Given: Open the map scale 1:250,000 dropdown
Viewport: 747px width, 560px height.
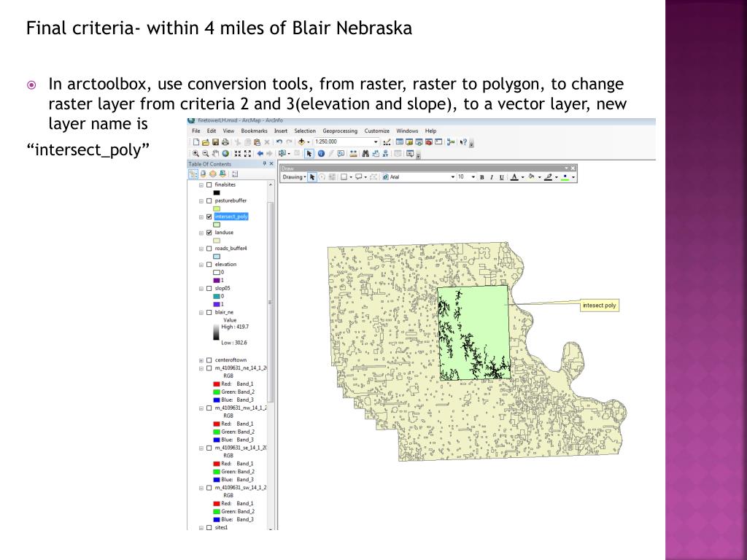Looking at the screenshot, I should [376, 142].
